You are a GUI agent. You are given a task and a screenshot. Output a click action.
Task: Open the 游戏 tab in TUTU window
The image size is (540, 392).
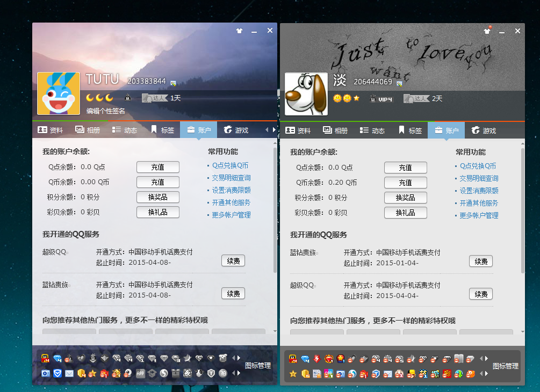236,130
